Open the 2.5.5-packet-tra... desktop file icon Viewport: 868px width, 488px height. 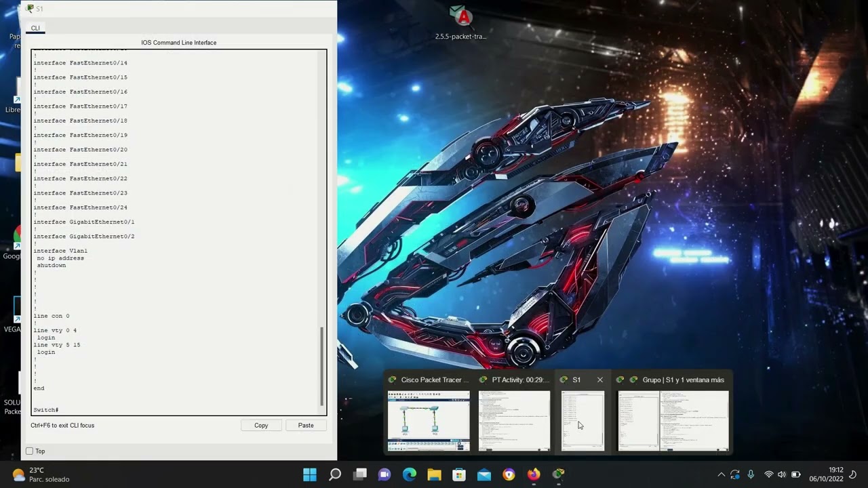[x=461, y=22]
